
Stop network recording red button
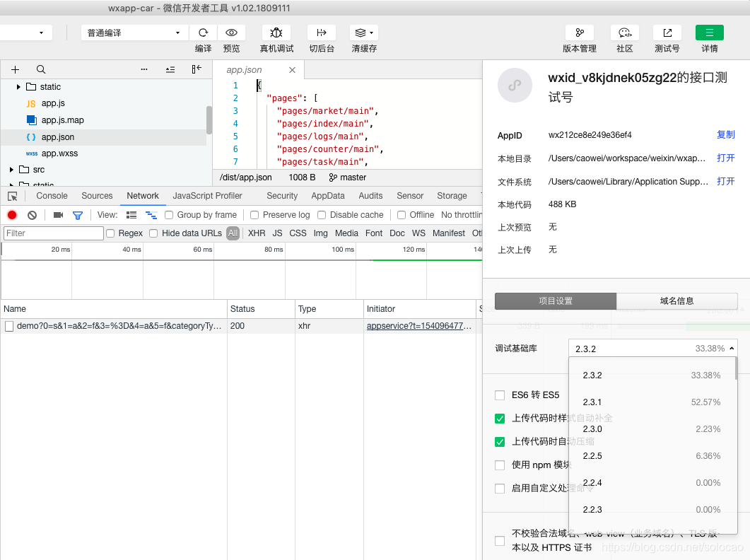(x=12, y=215)
